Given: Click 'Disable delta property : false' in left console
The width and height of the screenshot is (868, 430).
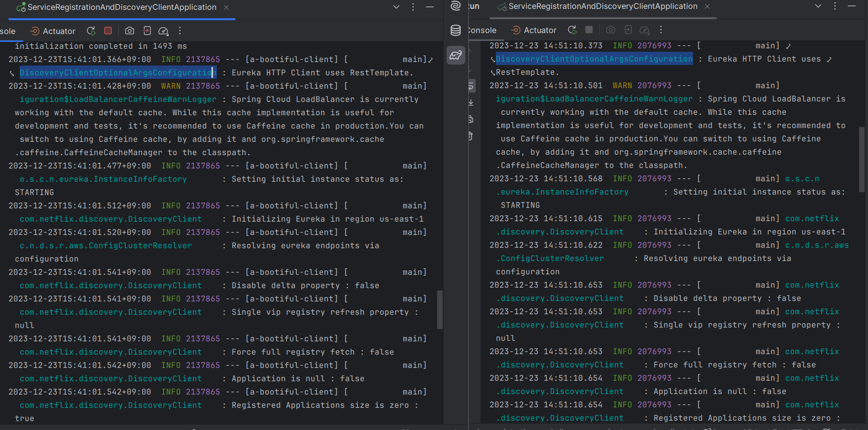Looking at the screenshot, I should (305, 286).
